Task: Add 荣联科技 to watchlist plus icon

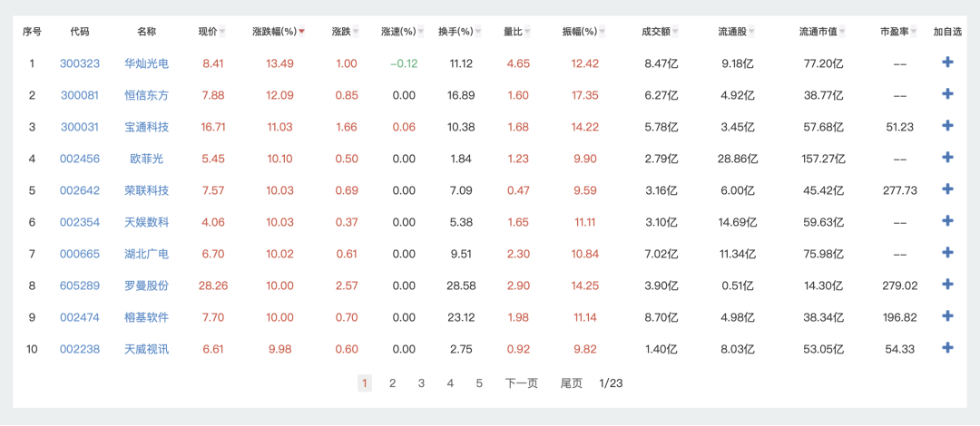Action: click(x=947, y=189)
